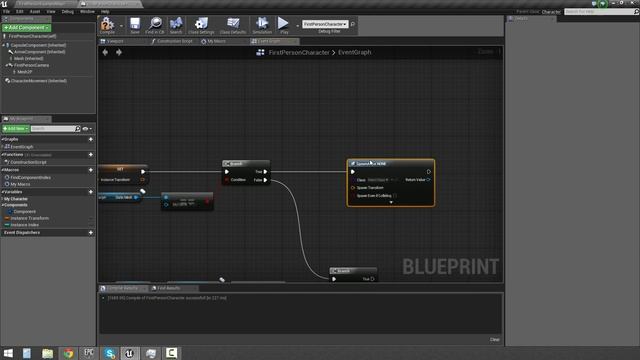
Task: Click the upper Branch node True pin
Action: [x=265, y=172]
